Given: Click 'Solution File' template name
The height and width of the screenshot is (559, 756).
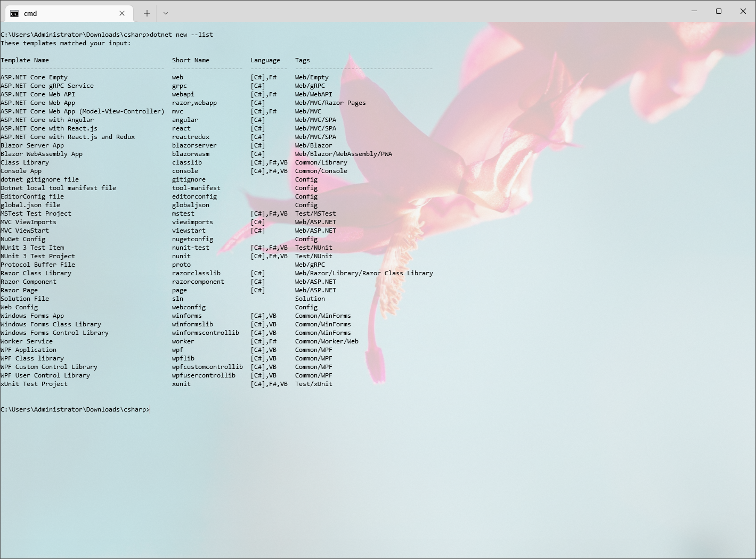Looking at the screenshot, I should tap(25, 299).
